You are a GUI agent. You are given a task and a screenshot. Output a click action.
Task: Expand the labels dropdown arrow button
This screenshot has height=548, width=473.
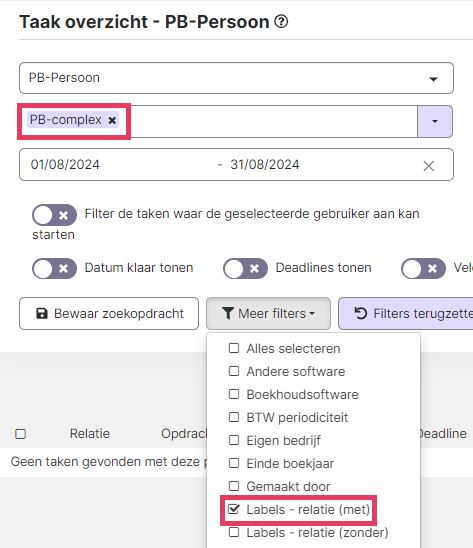[x=435, y=121]
